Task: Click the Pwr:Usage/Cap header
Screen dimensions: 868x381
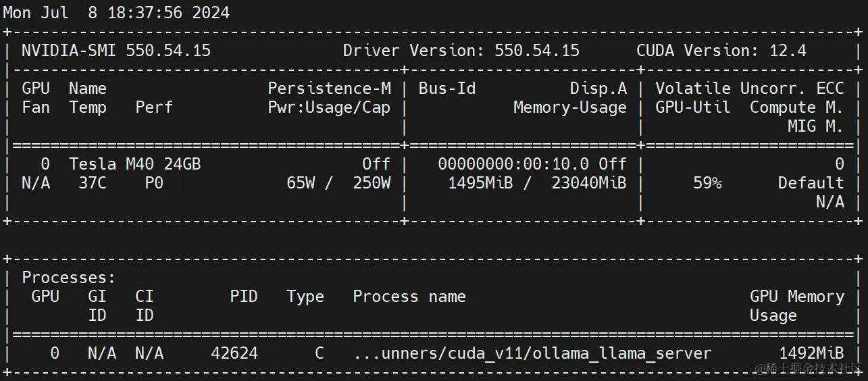Action: [330, 107]
